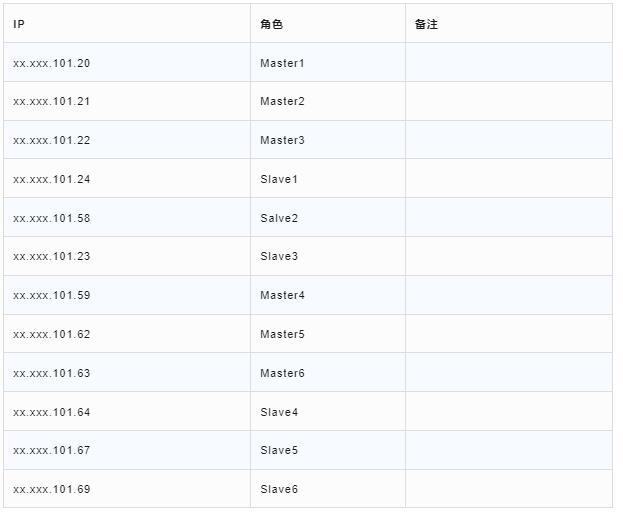Click the Master3 role cell

tap(282, 141)
